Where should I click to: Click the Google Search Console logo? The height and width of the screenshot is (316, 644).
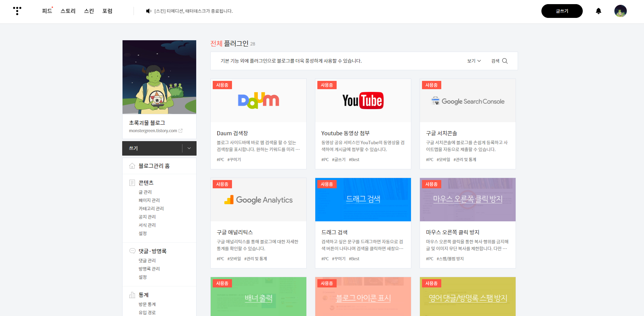(x=468, y=101)
